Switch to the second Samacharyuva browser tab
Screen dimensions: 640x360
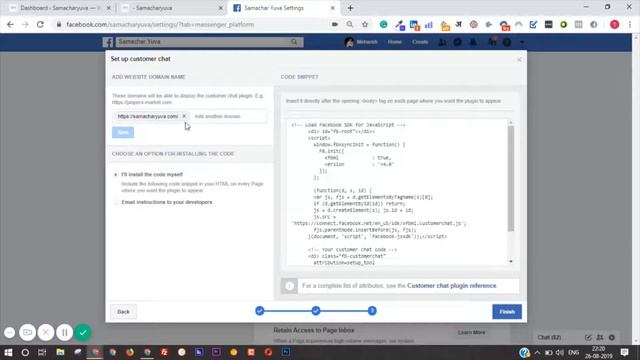[171, 8]
